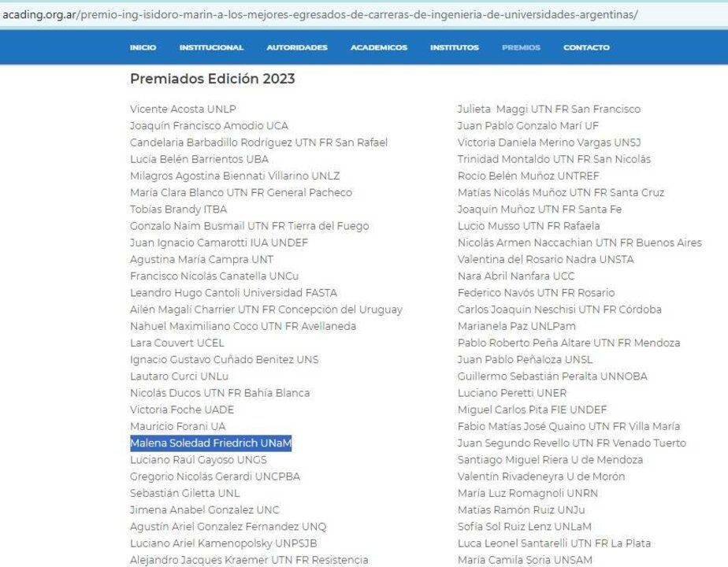Click 'Julieta Maggi UTN FR San Francisco'
Screen dimensions: 728x567
549,109
